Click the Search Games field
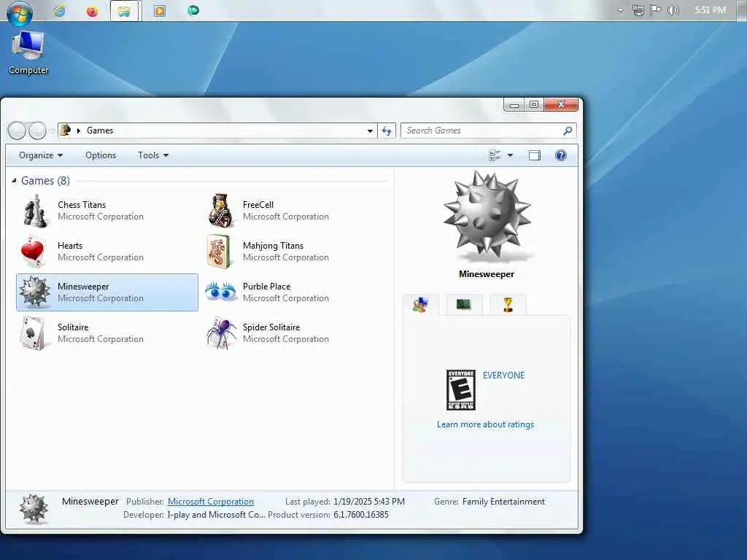Screen dimensions: 747x560 [x=489, y=131]
